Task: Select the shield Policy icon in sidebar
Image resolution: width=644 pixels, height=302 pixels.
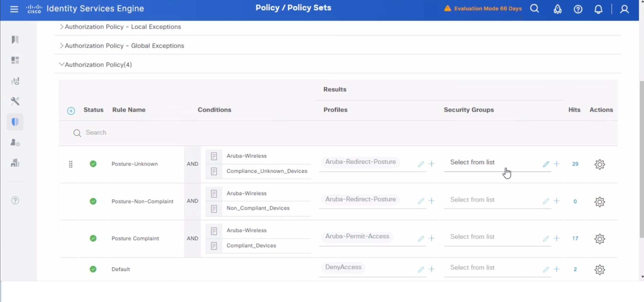Action: [15, 122]
